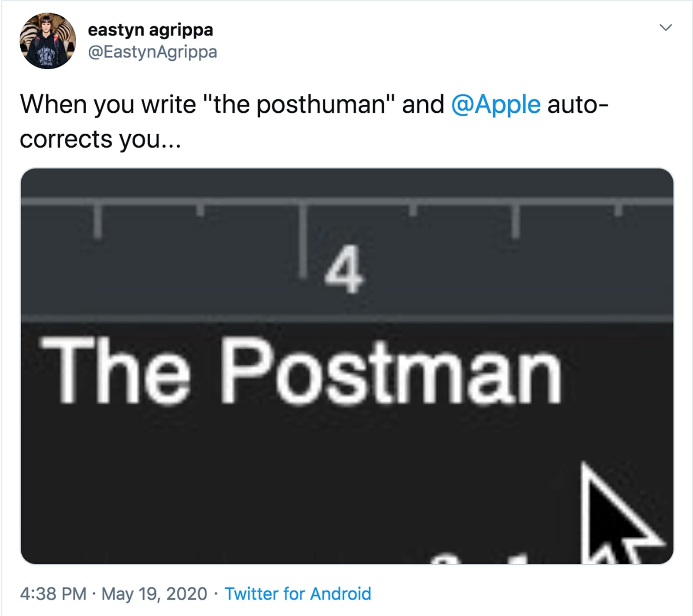Image resolution: width=693 pixels, height=616 pixels.
Task: Open the @Apple mention link
Action: (495, 105)
